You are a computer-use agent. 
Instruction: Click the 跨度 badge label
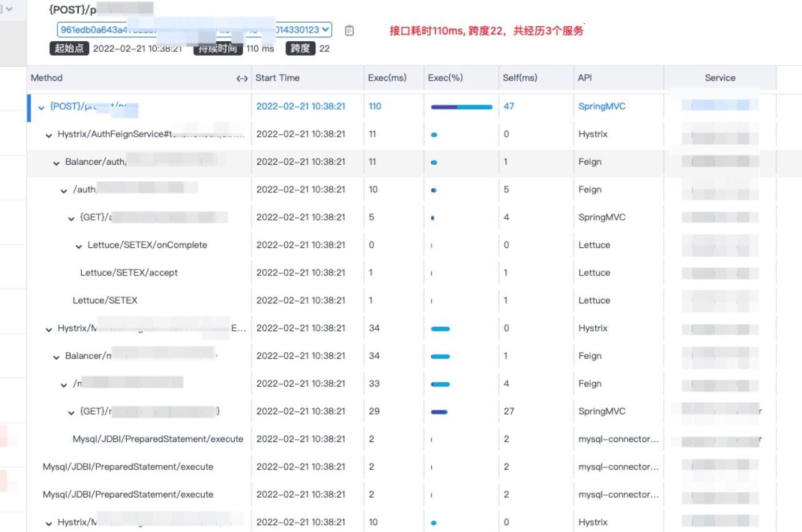[300, 48]
